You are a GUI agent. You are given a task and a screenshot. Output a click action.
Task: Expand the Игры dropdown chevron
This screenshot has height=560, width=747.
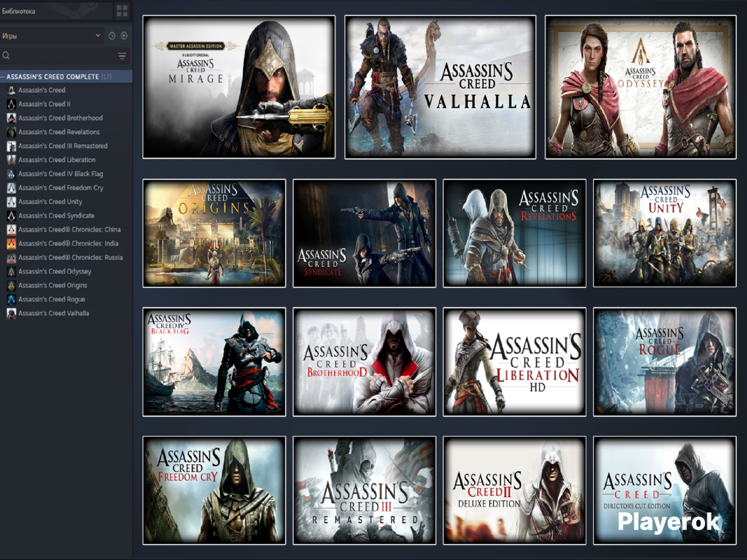coord(98,36)
